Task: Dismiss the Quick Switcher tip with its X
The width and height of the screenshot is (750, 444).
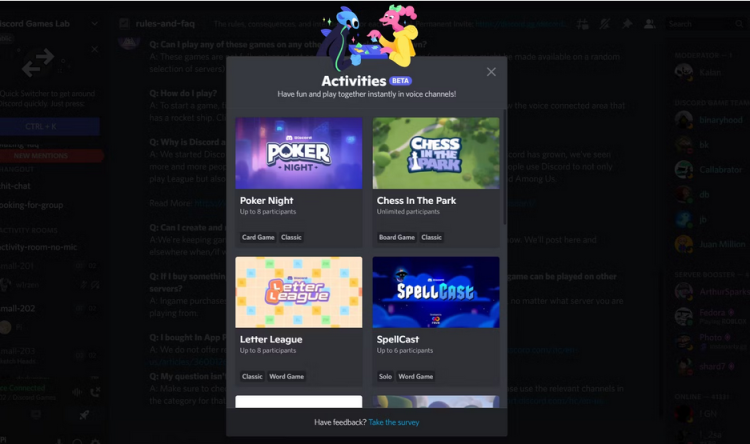Action: (95, 49)
